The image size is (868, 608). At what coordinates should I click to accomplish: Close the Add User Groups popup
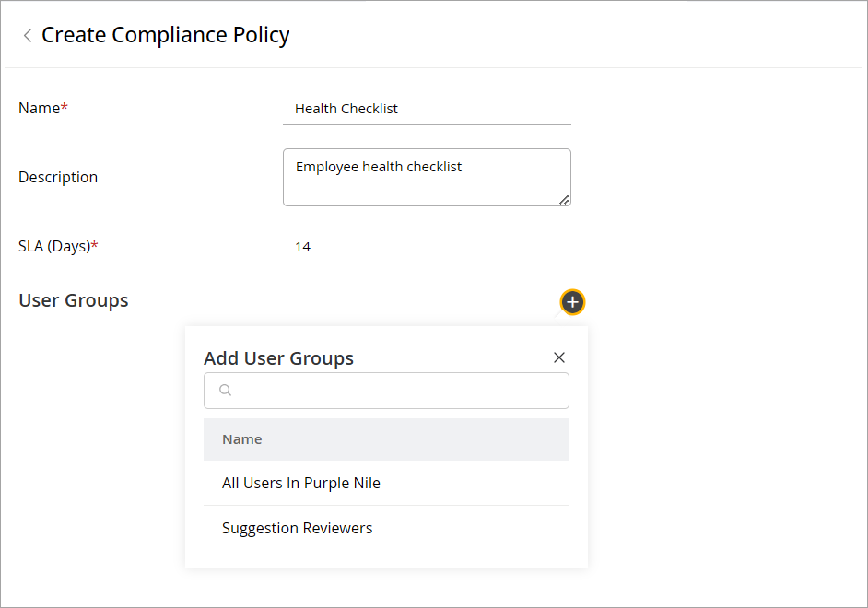[x=558, y=357]
